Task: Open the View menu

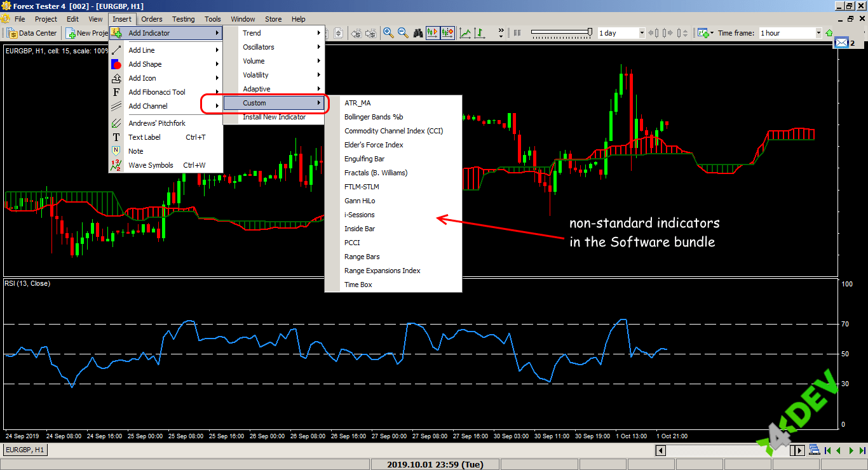Action: click(95, 19)
